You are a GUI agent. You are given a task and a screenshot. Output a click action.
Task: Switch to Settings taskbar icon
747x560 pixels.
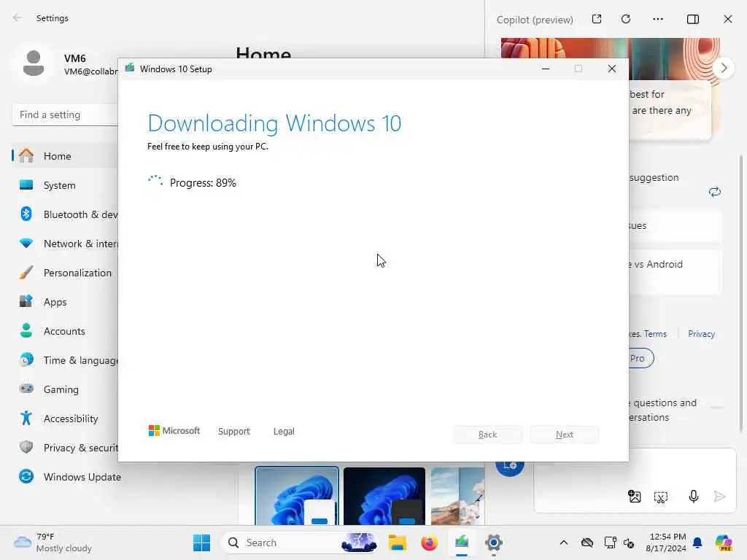coord(494,542)
